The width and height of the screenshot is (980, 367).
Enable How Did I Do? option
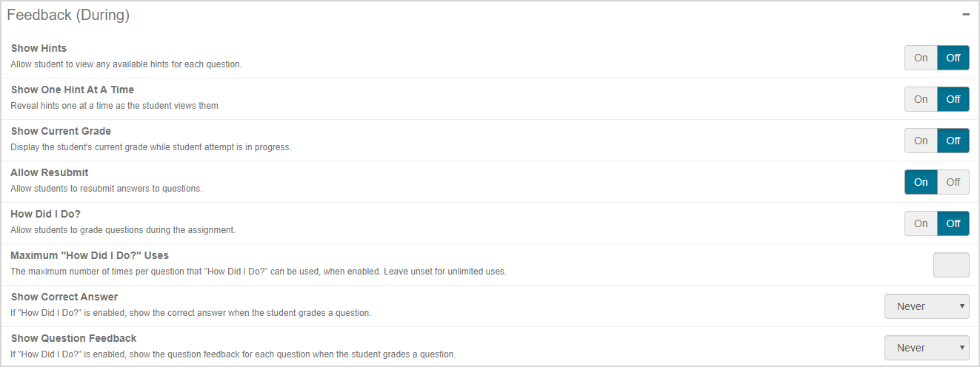(921, 223)
